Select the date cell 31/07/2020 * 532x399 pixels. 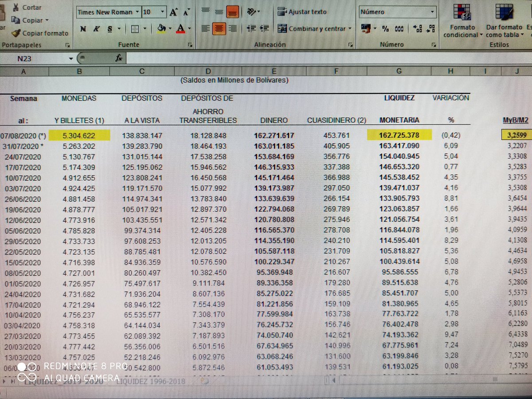point(24,145)
